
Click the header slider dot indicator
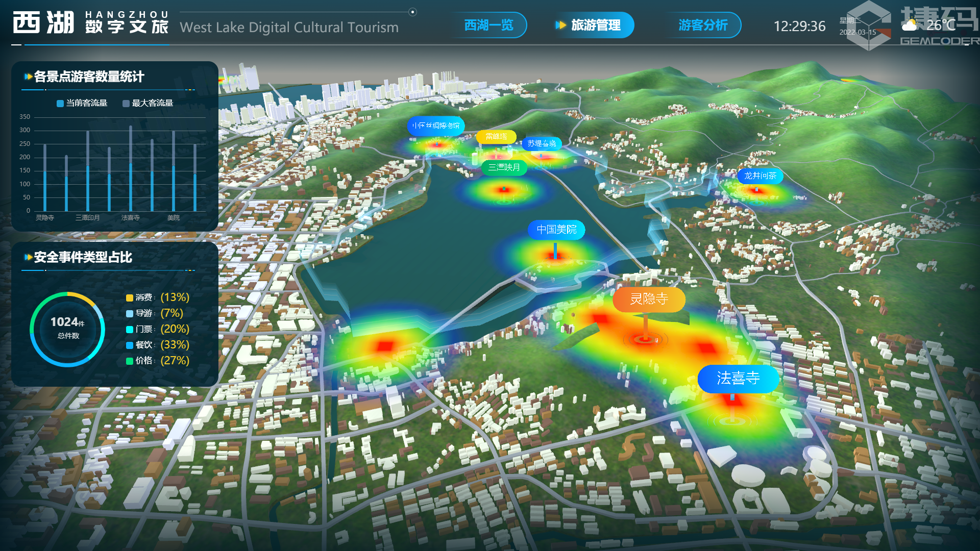click(412, 12)
